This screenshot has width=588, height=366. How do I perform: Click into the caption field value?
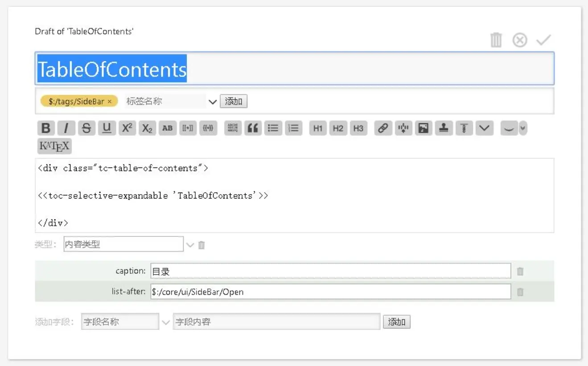point(330,271)
